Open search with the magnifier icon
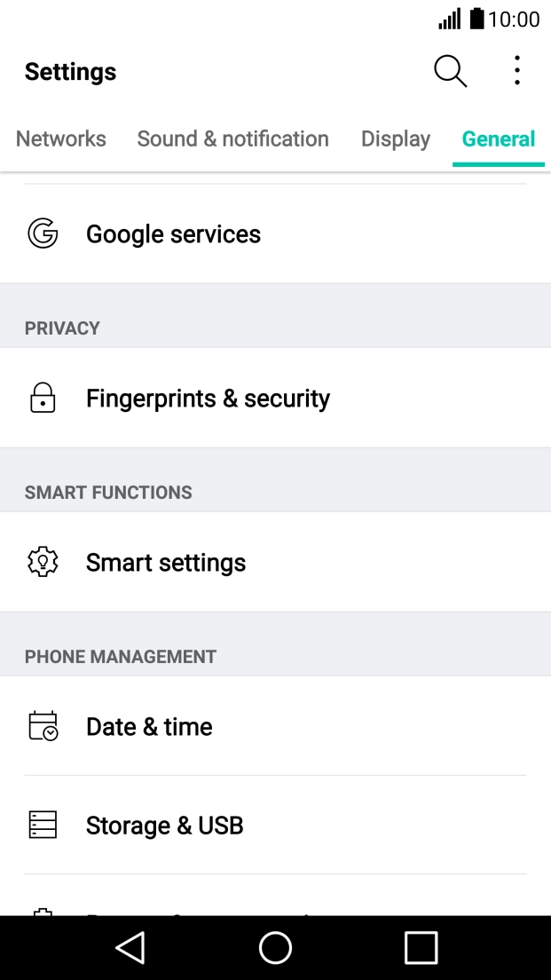The height and width of the screenshot is (980, 551). point(449,71)
